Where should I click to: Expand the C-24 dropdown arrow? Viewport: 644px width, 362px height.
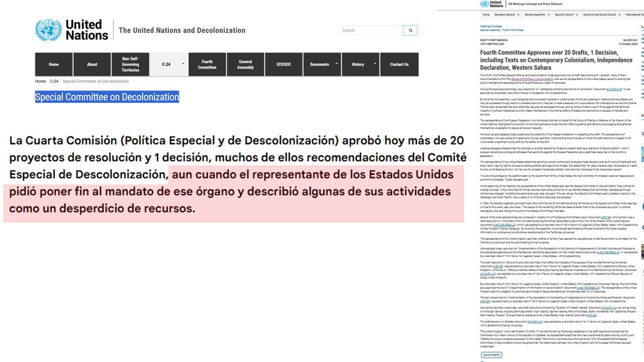(x=184, y=63)
